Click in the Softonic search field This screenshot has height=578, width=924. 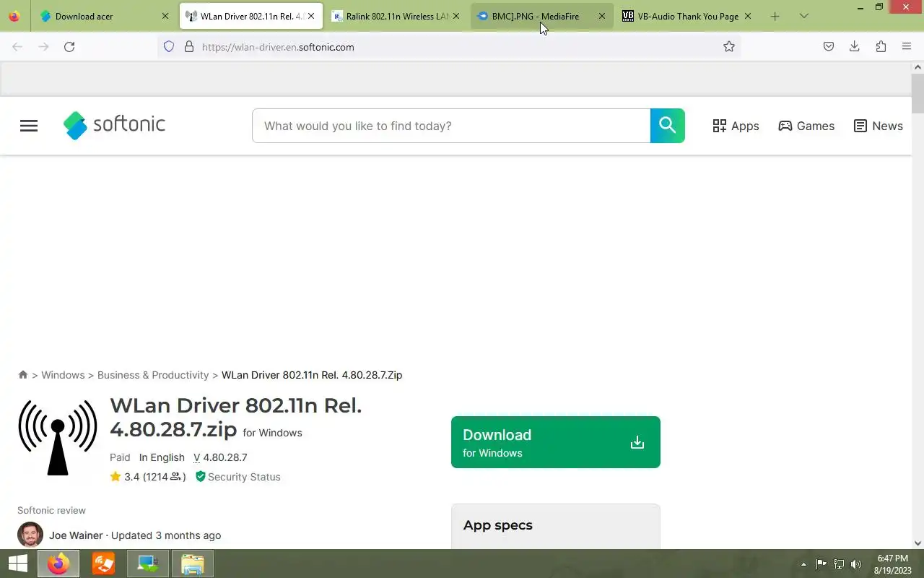point(451,126)
